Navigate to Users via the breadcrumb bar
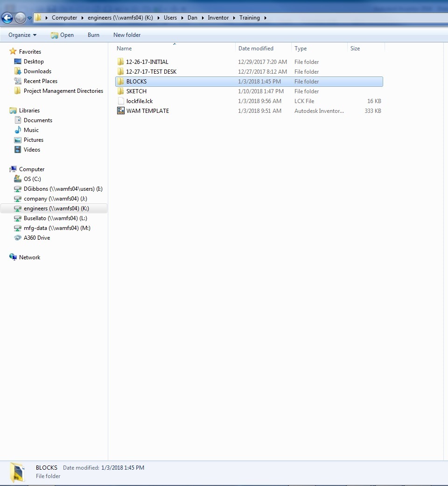Screen dimensions: 448x486 coord(170,18)
